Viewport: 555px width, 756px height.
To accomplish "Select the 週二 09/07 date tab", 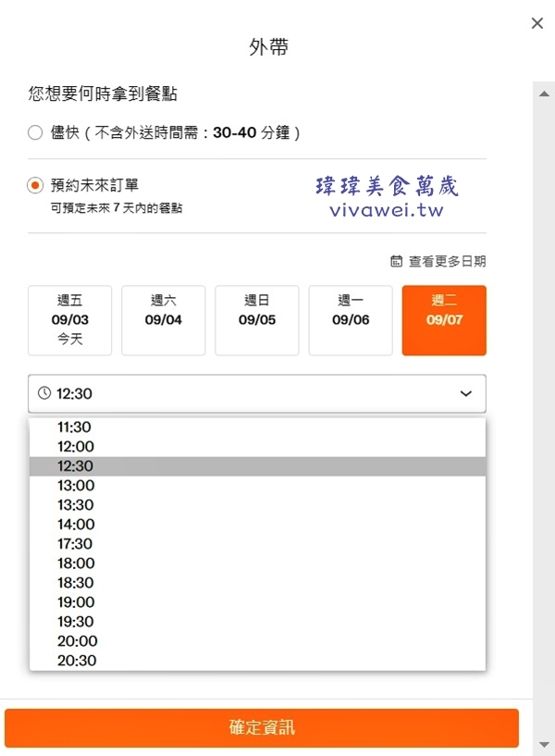I will click(444, 320).
